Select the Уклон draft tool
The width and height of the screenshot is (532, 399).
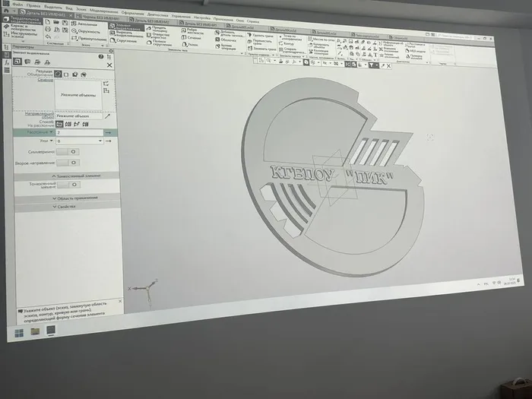pos(190,44)
